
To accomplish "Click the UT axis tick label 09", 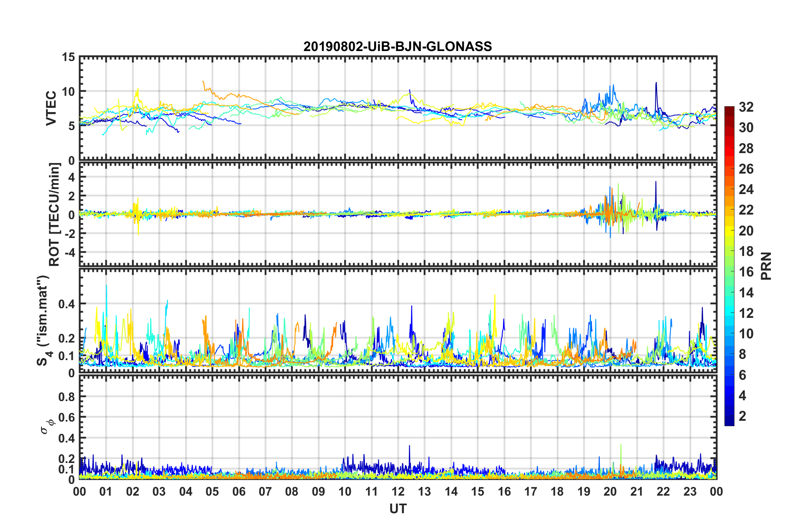I will (x=318, y=491).
